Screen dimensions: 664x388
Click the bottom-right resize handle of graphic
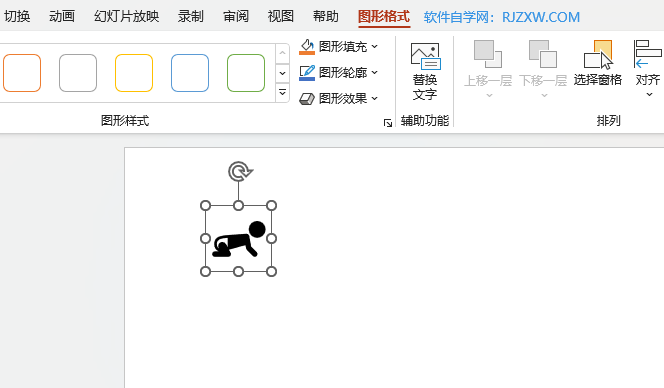tap(271, 272)
